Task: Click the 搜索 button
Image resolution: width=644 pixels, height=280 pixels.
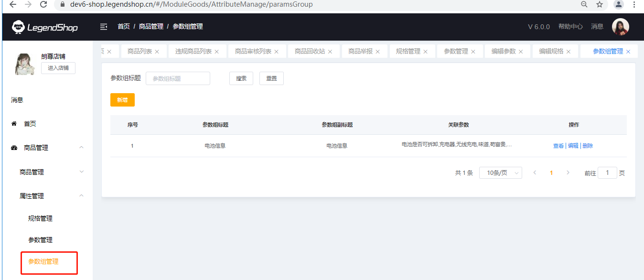Action: tap(241, 78)
